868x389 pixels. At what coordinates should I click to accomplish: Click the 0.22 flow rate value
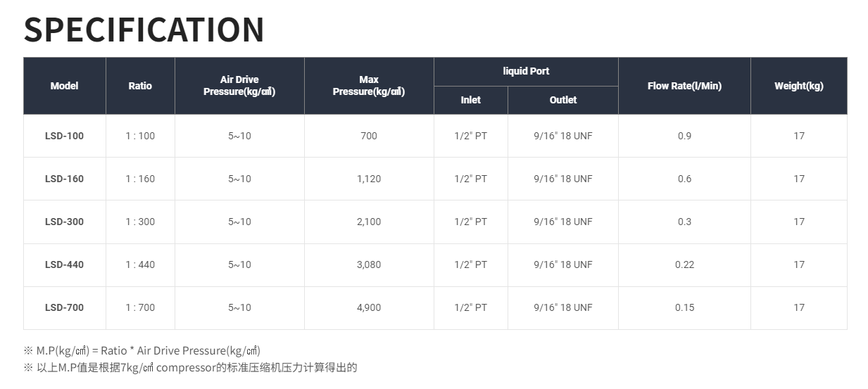coord(684,264)
